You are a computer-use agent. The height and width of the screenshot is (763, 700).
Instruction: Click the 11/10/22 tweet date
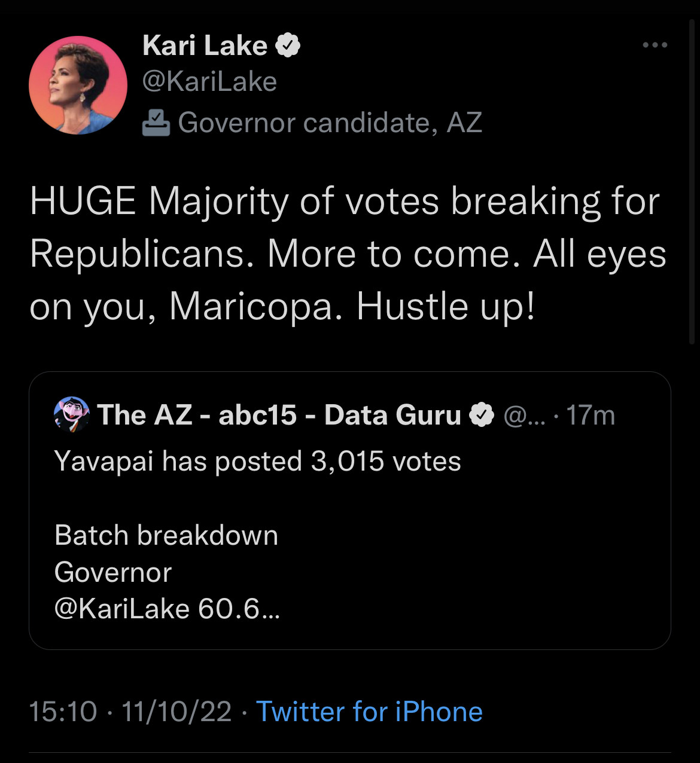pyautogui.click(x=176, y=712)
